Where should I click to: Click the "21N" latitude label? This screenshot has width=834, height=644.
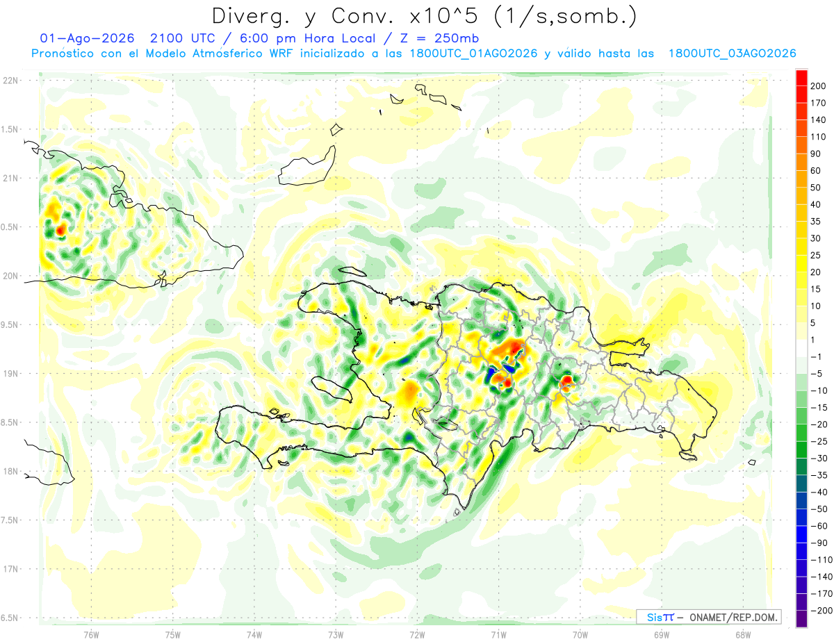[10, 178]
